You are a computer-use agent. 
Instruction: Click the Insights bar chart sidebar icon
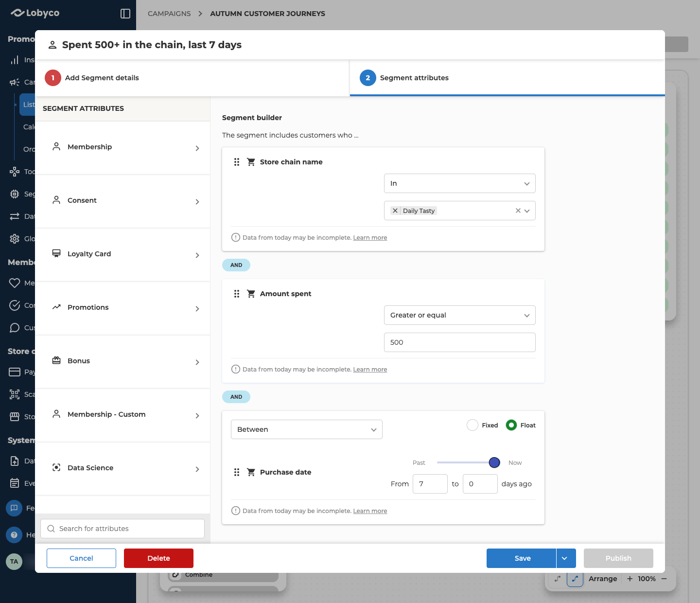15,60
